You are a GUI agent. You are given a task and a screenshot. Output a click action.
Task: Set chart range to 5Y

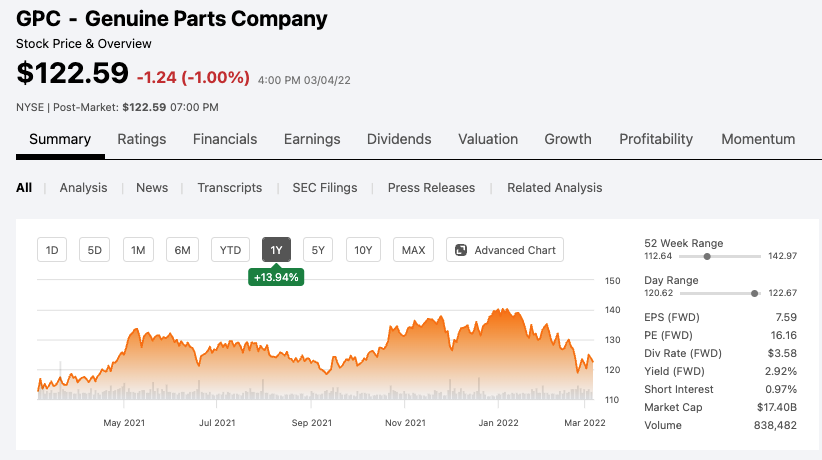(x=318, y=250)
